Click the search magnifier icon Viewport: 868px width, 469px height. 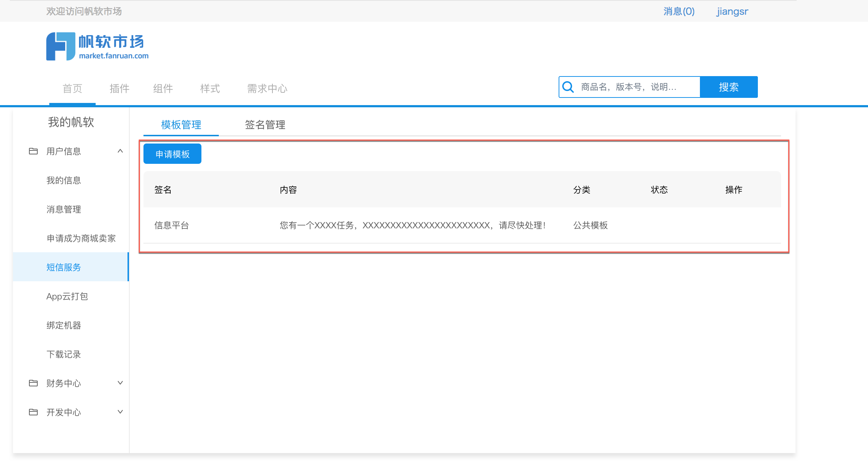click(x=568, y=87)
